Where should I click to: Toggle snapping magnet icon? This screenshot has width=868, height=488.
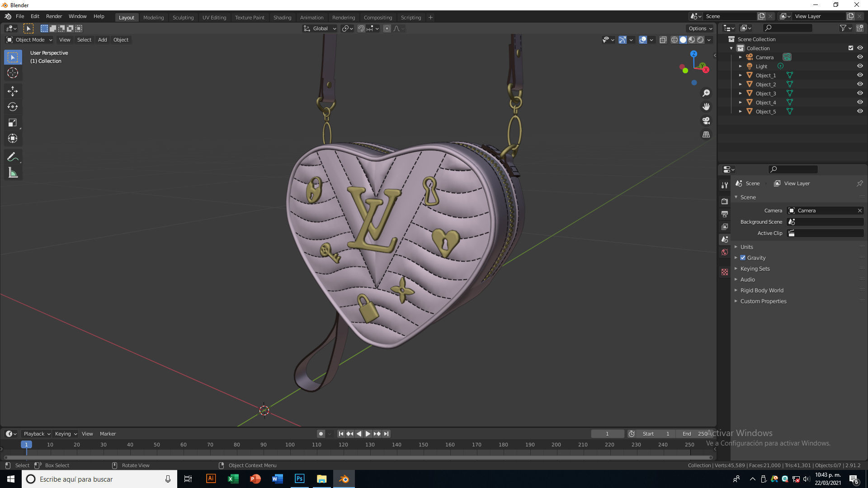(361, 28)
